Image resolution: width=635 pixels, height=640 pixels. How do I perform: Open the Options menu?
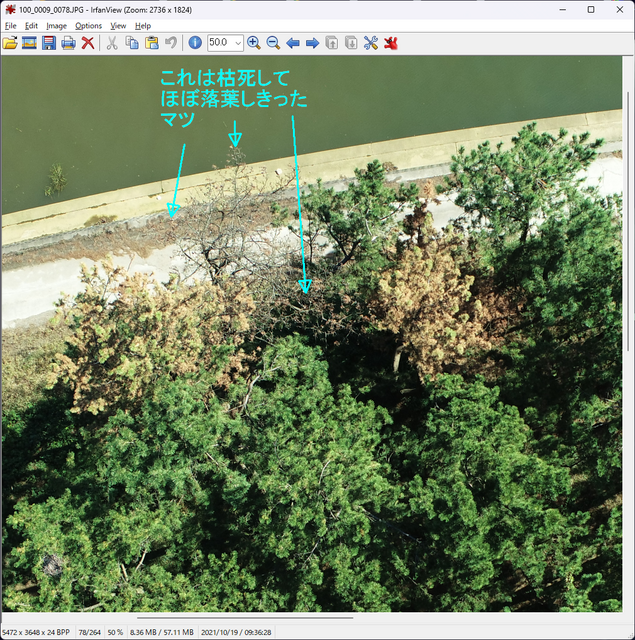tap(89, 26)
